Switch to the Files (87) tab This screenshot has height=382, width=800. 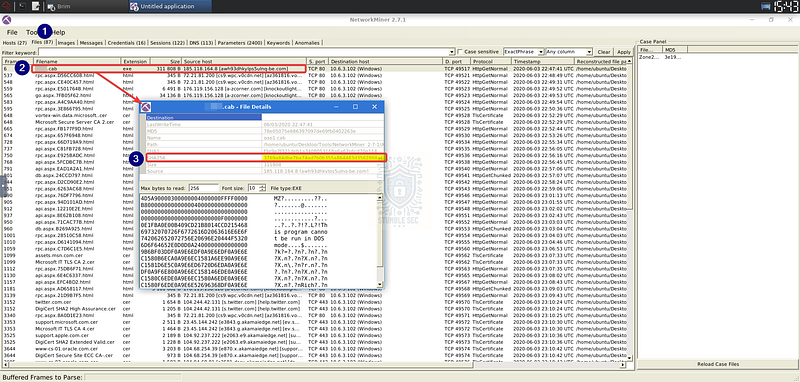pyautogui.click(x=42, y=42)
